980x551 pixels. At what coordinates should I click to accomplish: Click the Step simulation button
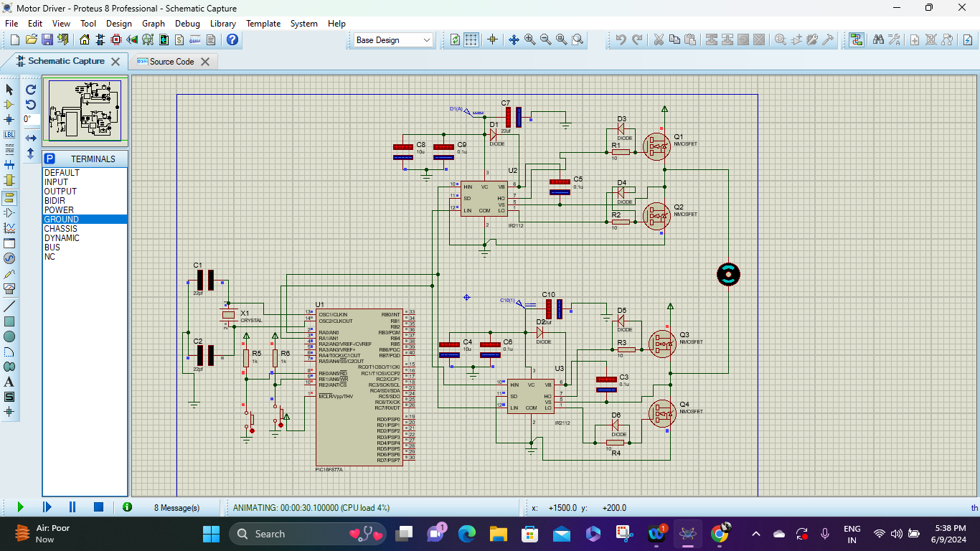[x=47, y=507]
